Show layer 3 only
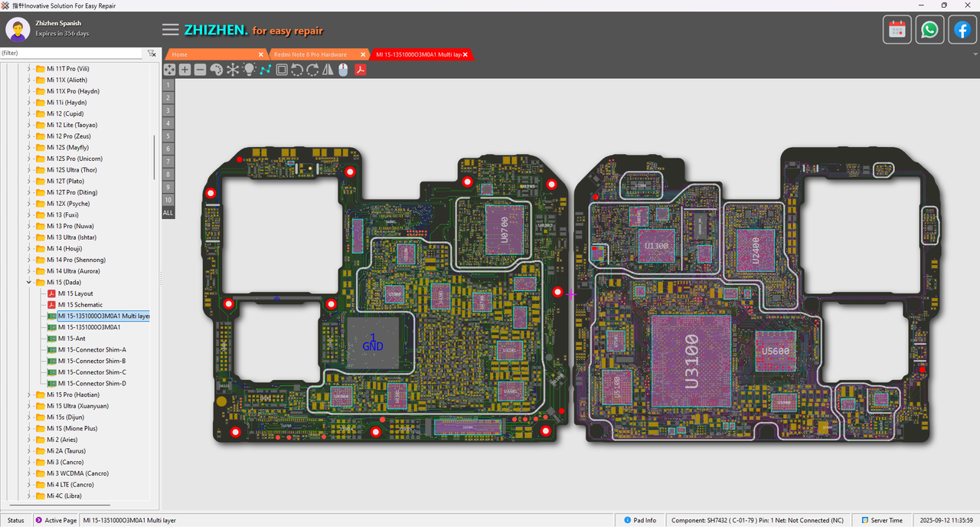 [x=168, y=110]
